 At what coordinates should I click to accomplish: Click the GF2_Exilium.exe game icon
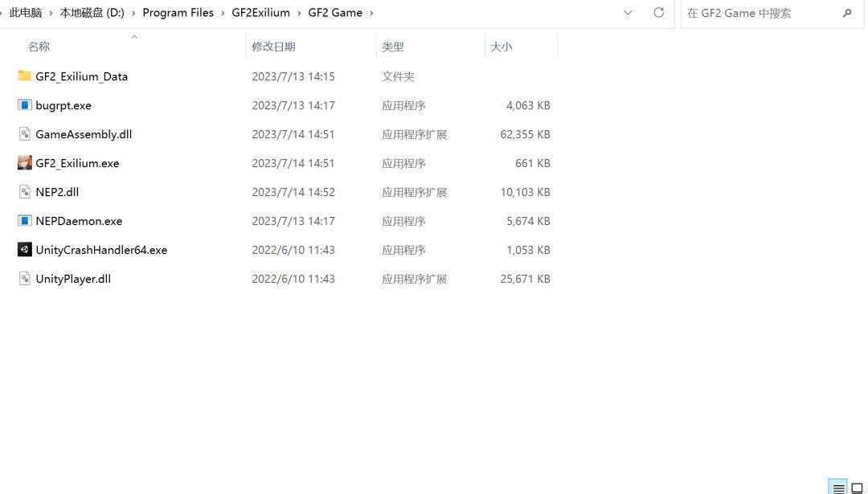pyautogui.click(x=24, y=162)
